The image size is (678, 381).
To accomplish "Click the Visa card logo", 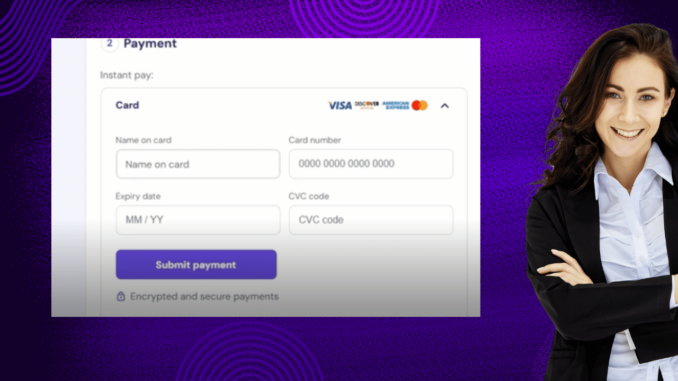I will [340, 106].
